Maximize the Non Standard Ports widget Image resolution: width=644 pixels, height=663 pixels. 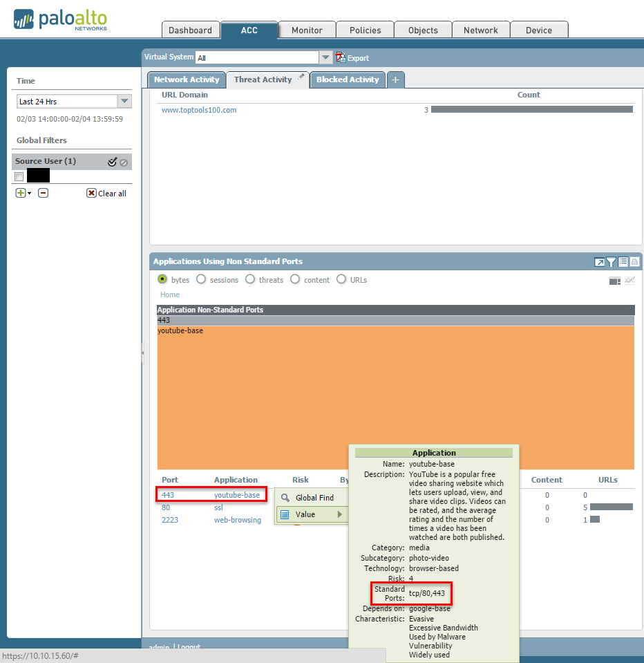[599, 262]
